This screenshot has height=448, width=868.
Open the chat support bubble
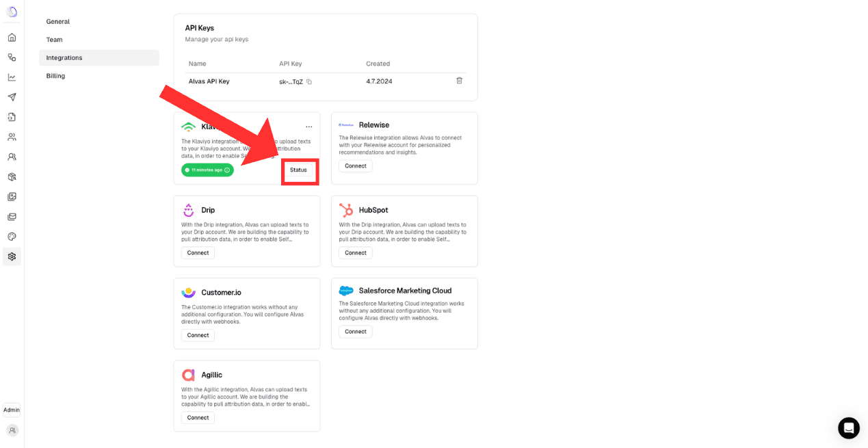848,428
